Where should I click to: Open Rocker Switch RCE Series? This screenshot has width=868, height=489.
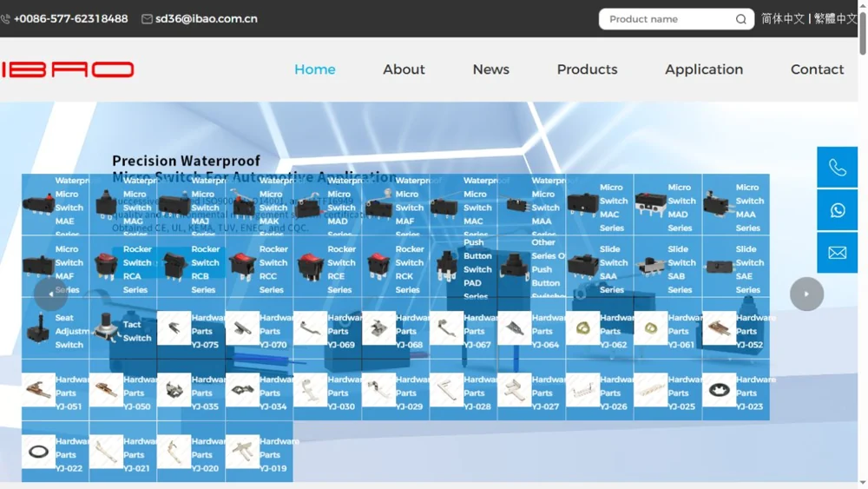pyautogui.click(x=327, y=267)
